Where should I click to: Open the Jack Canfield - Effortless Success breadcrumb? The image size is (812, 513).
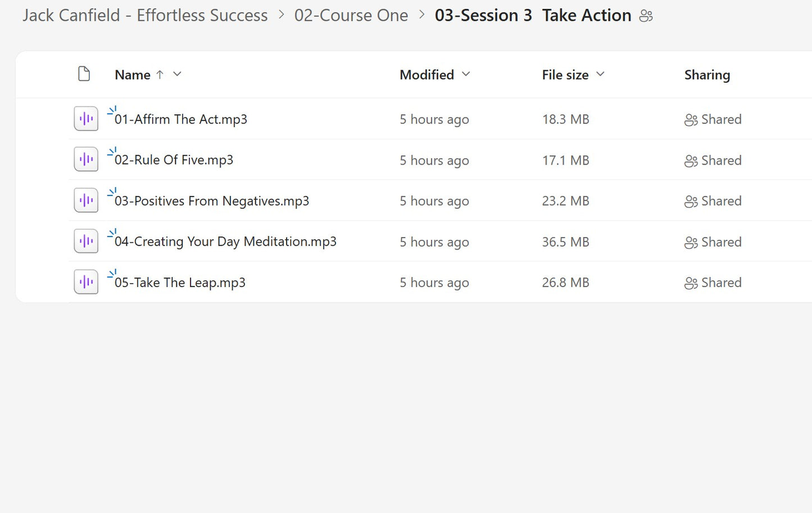(x=144, y=15)
